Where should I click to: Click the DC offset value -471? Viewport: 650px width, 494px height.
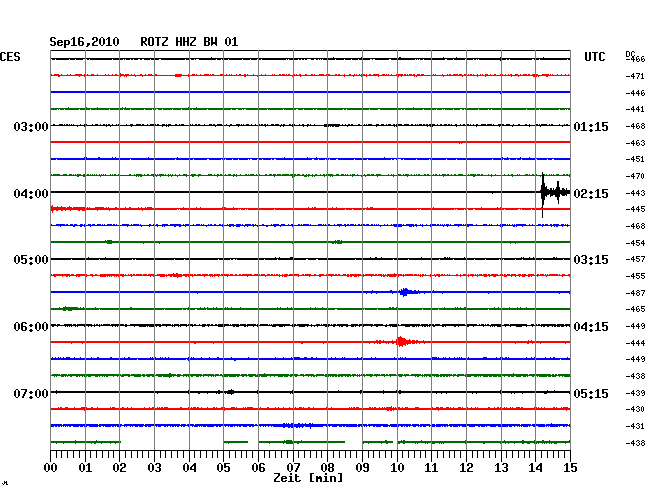point(635,76)
